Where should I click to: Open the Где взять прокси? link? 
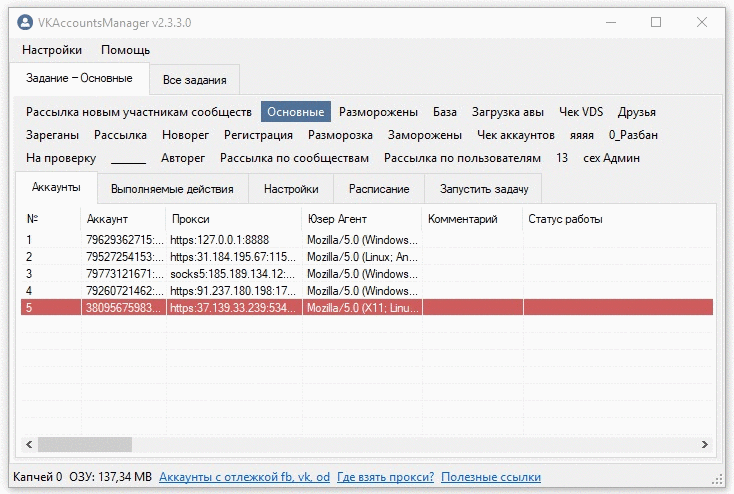click(x=385, y=477)
